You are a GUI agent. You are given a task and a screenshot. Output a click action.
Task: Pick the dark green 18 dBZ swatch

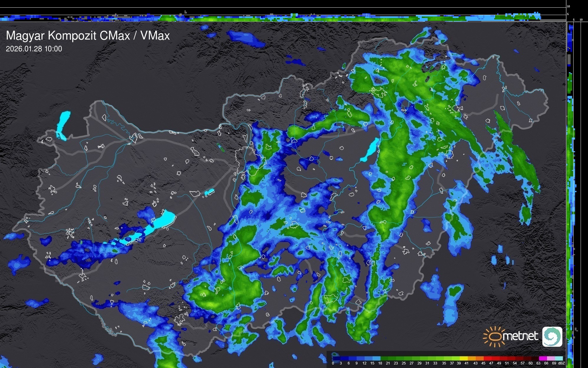coord(384,358)
